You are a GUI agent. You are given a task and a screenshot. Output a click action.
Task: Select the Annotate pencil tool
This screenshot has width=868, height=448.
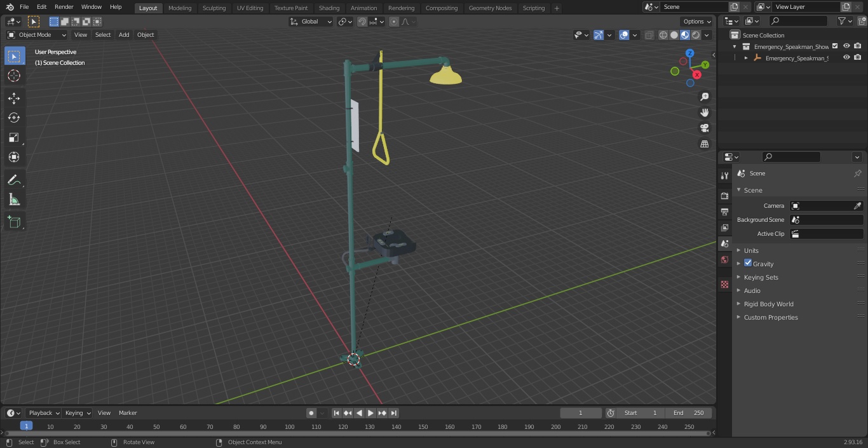[14, 180]
